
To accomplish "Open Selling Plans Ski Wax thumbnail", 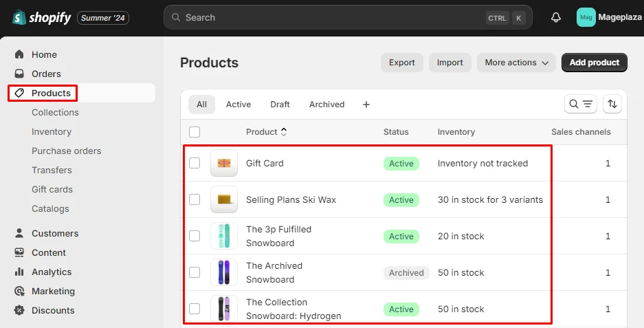I will pos(224,199).
